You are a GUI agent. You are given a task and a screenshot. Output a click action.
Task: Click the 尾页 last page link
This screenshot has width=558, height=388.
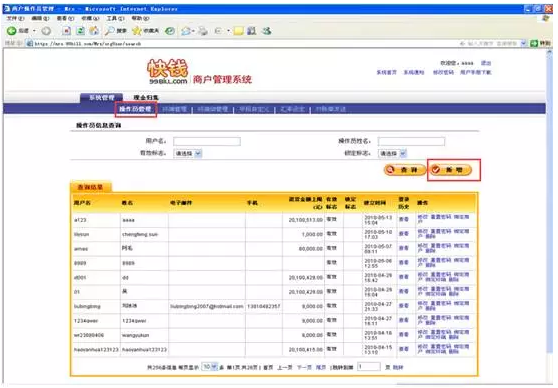coord(321,367)
